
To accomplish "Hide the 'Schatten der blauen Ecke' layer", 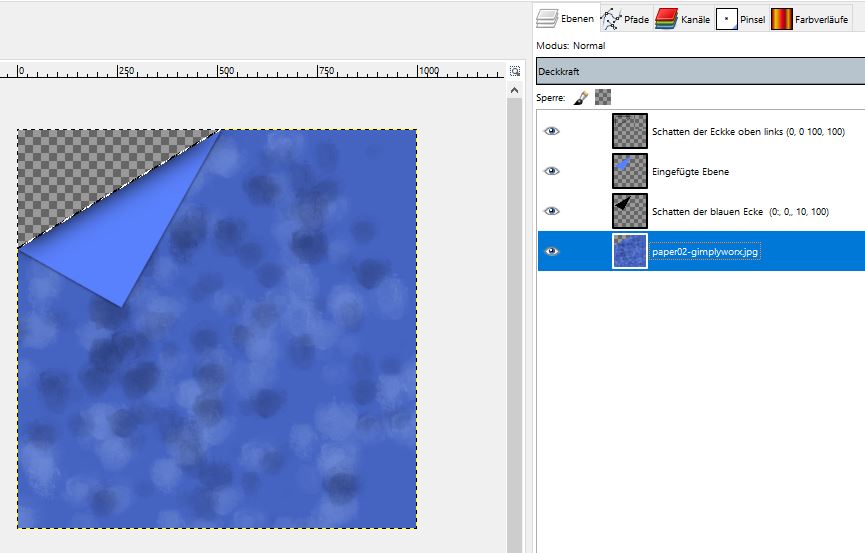I will click(x=551, y=211).
